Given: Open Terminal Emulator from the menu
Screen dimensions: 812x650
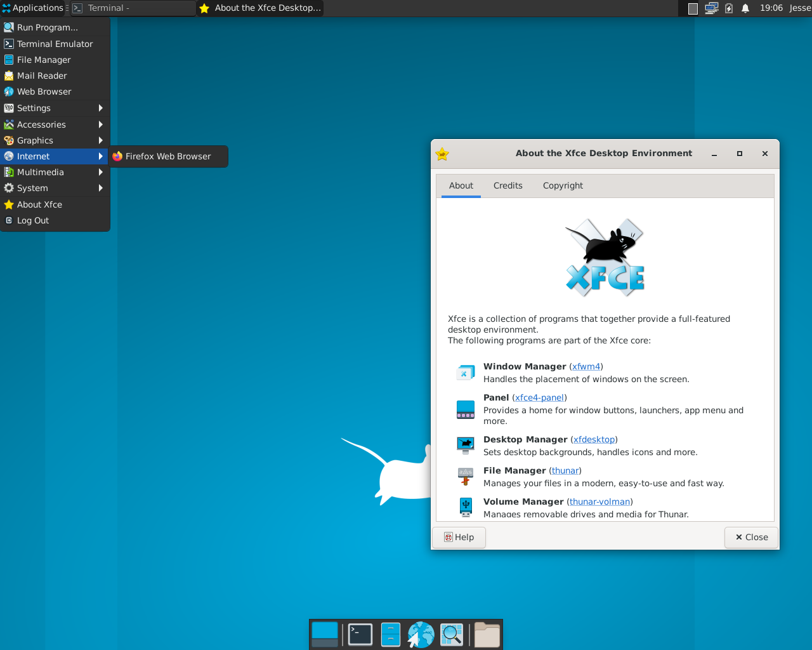Looking at the screenshot, I should point(55,44).
